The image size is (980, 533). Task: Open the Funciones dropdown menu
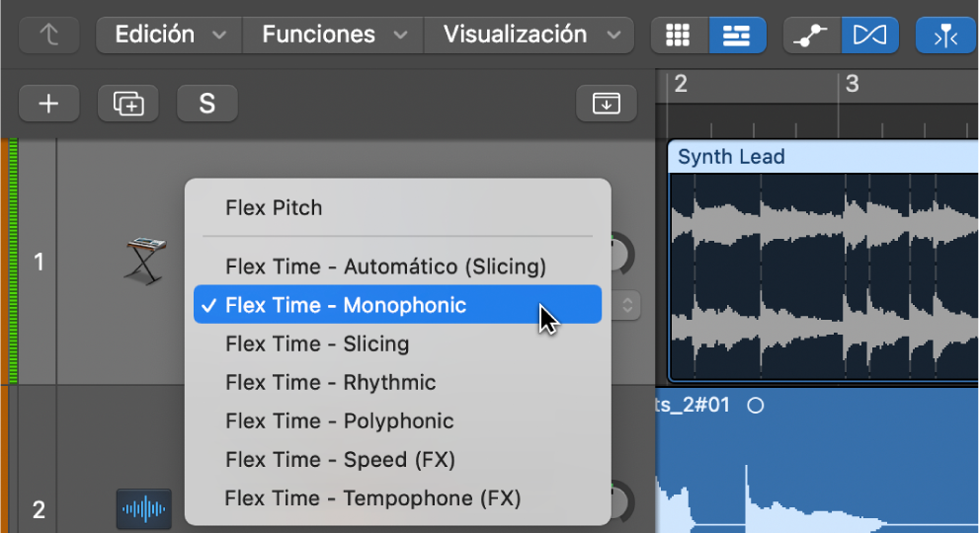(x=333, y=36)
